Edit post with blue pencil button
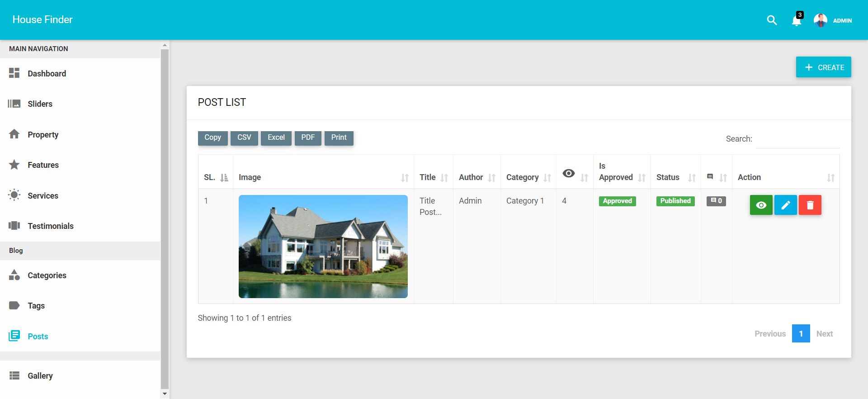This screenshot has height=399, width=868. click(785, 205)
